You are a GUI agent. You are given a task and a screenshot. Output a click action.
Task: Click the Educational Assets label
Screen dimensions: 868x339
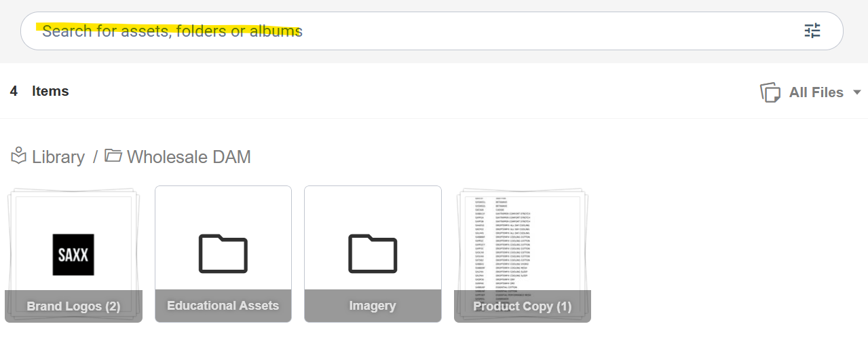223,306
